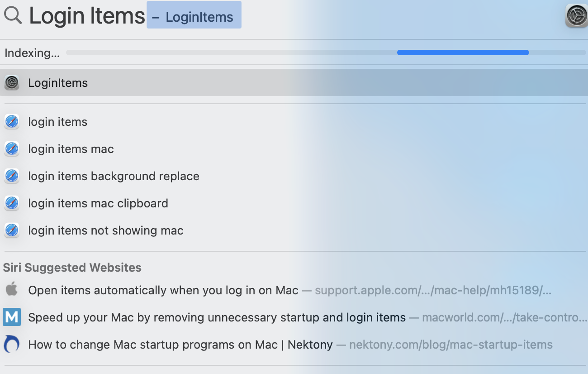Viewport: 588px width, 374px height.
Task: Click the "Siri Suggested Websites" section header
Action: pyautogui.click(x=72, y=268)
